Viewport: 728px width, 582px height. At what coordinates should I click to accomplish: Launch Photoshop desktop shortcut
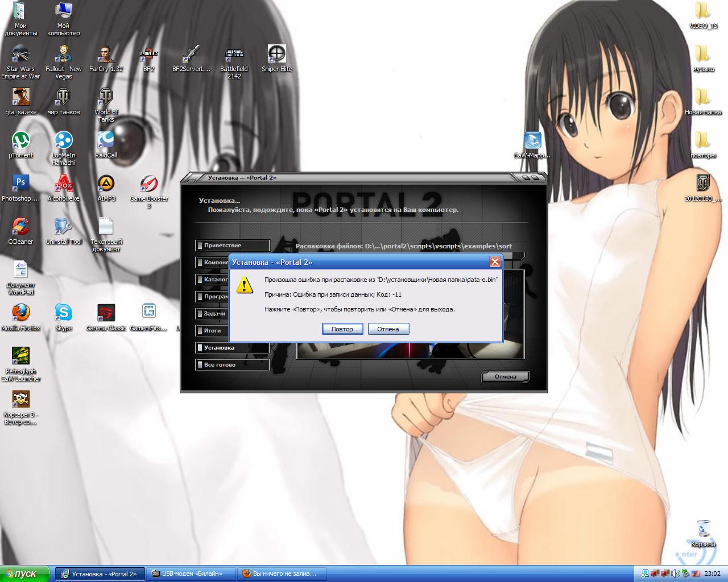tap(20, 189)
